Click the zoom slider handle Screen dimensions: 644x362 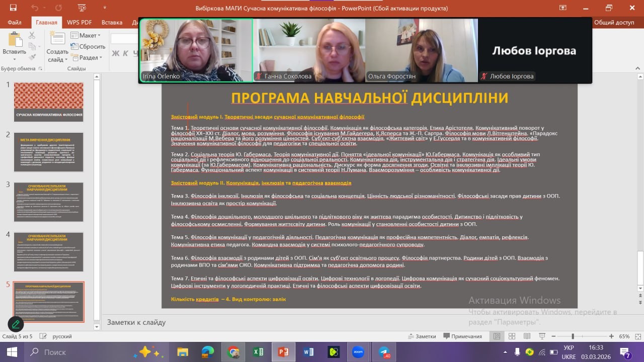pos(573,336)
